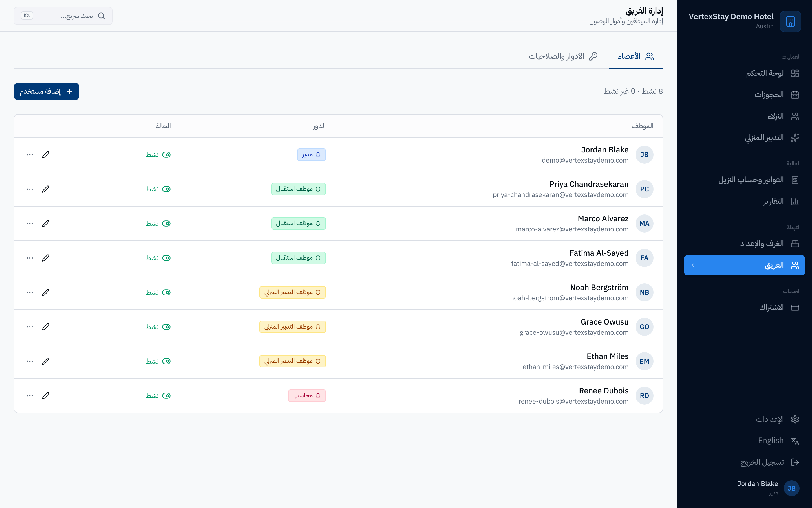812x508 pixels.
Task: Open الأدوار والصلاحيات roles tab
Action: click(x=563, y=56)
